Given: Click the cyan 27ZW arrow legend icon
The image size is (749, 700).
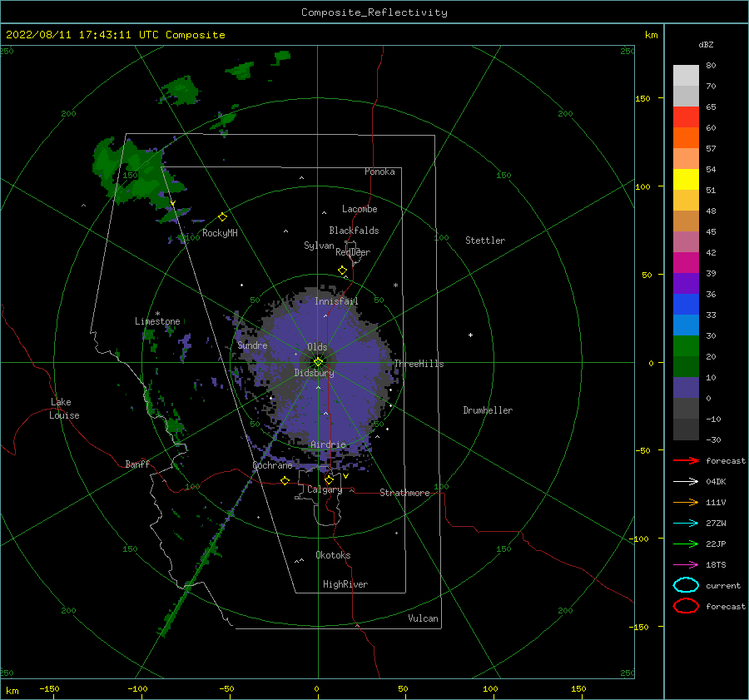Looking at the screenshot, I should click(686, 524).
